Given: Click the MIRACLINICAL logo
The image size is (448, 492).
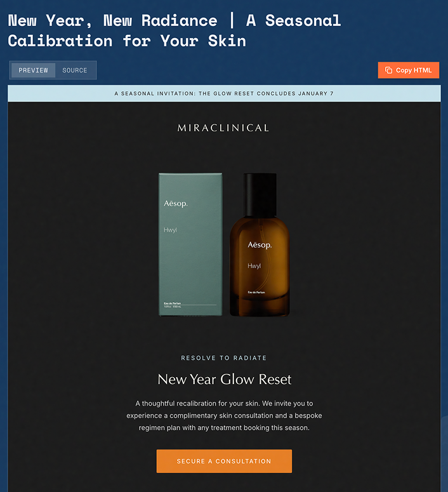Looking at the screenshot, I should click(x=223, y=128).
